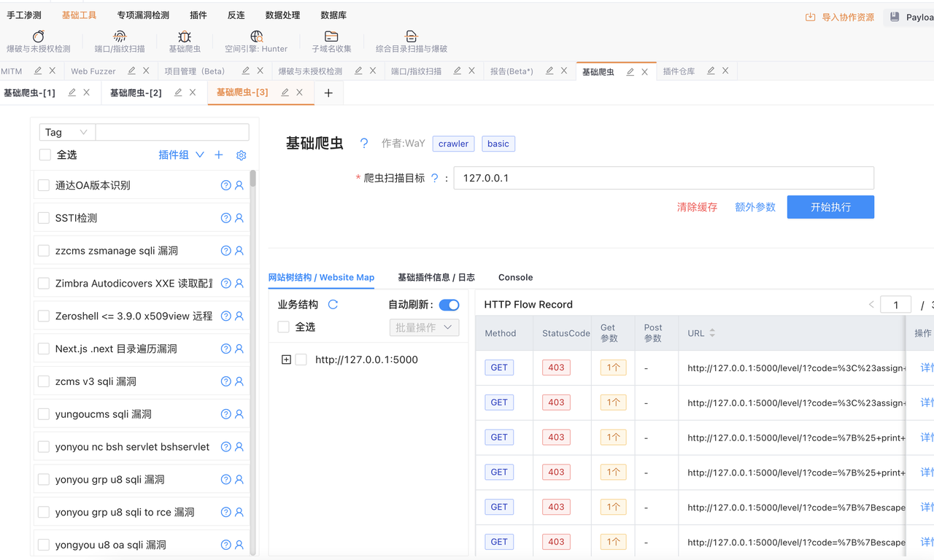Check the SSTI检测 plugin checkbox
The width and height of the screenshot is (934, 560).
click(x=44, y=218)
